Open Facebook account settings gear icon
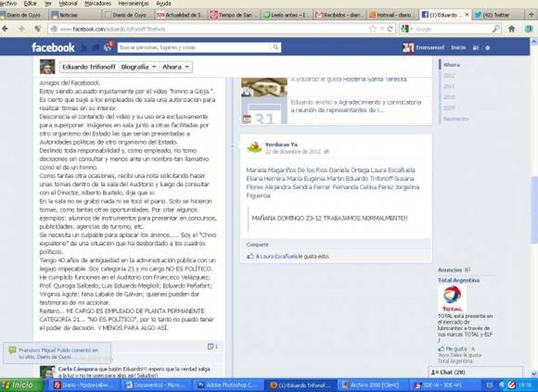Image resolution: width=538 pixels, height=392 pixels. tap(487, 48)
